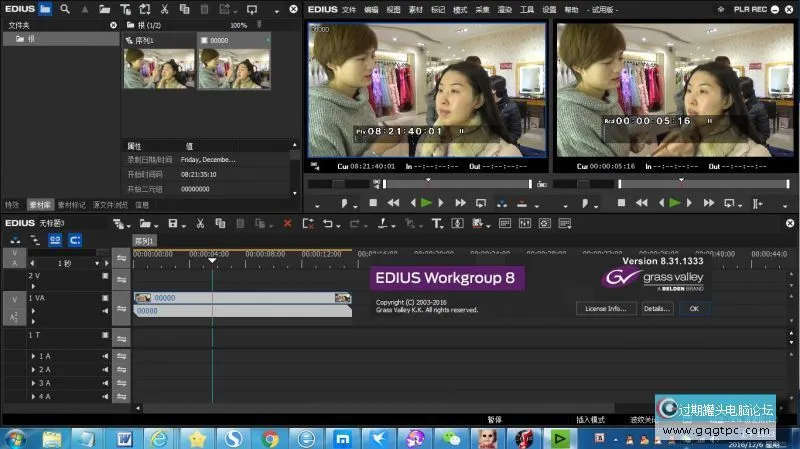Screen dimensions: 800x449
Task: Mute the audio of the 1 A track
Action: pyautogui.click(x=105, y=356)
